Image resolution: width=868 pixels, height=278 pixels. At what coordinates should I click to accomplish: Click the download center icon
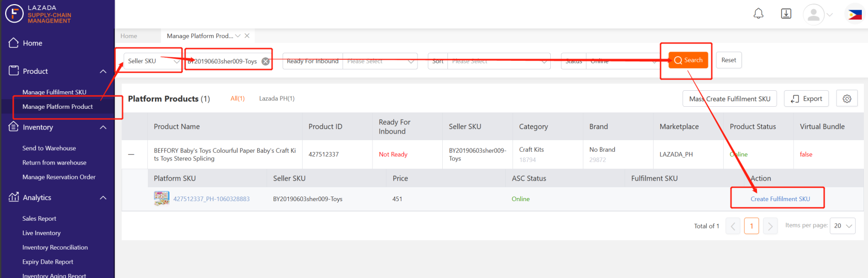tap(786, 14)
